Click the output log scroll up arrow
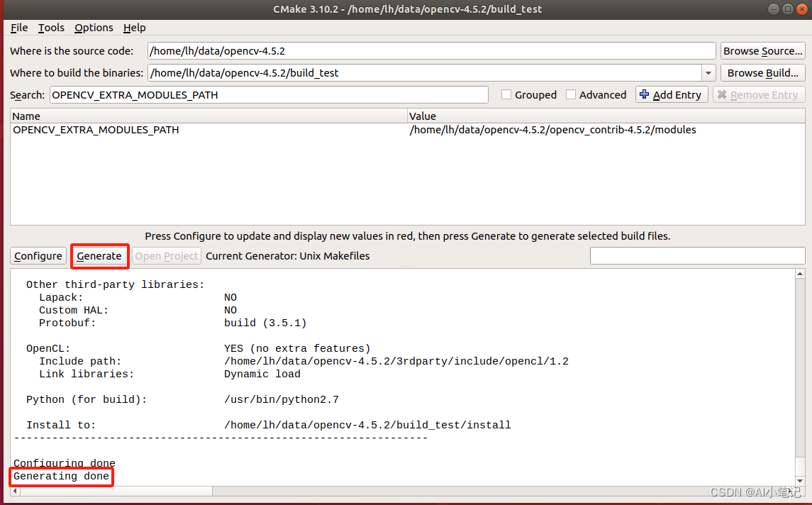This screenshot has height=505, width=812. coord(800,274)
